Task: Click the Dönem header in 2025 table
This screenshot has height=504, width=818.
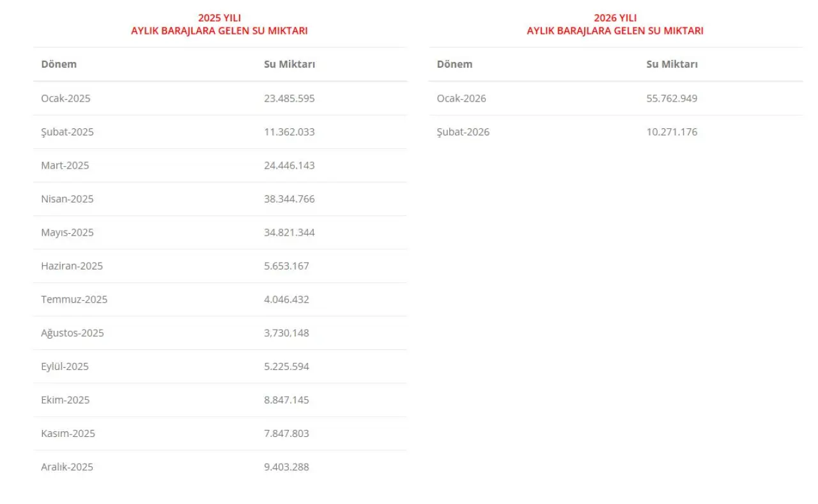Action: pyautogui.click(x=59, y=64)
